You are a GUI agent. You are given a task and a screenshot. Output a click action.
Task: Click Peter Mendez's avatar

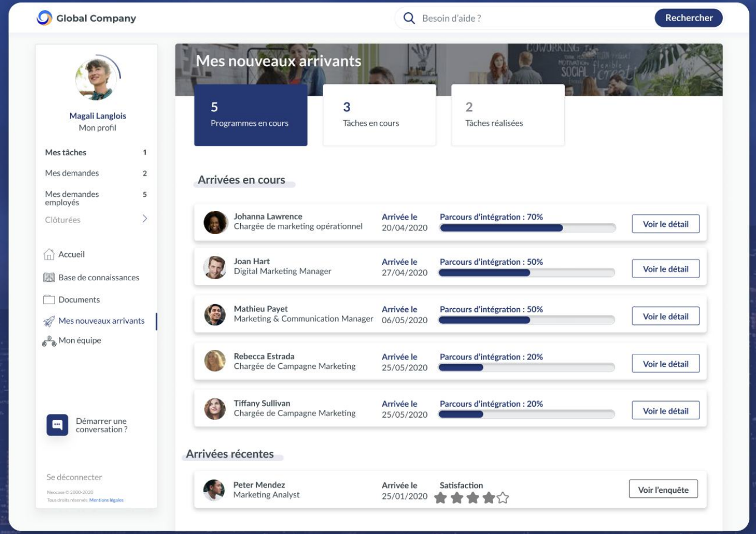tap(214, 490)
